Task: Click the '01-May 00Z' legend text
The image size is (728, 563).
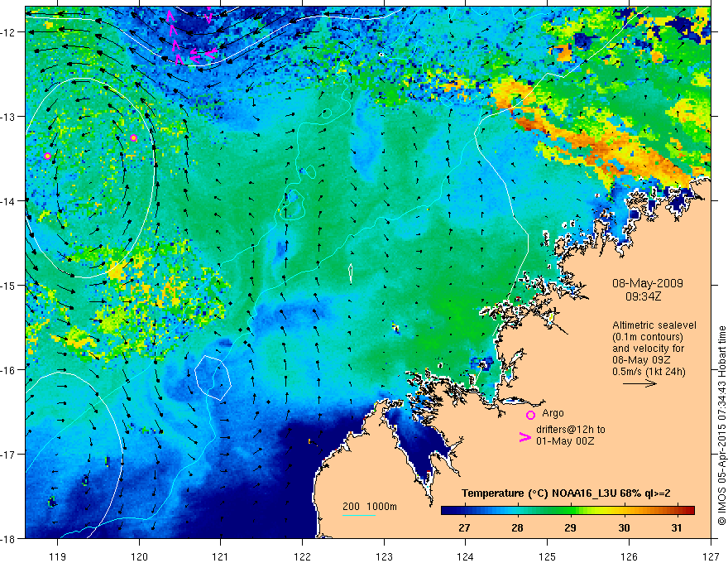Action: pos(564,440)
